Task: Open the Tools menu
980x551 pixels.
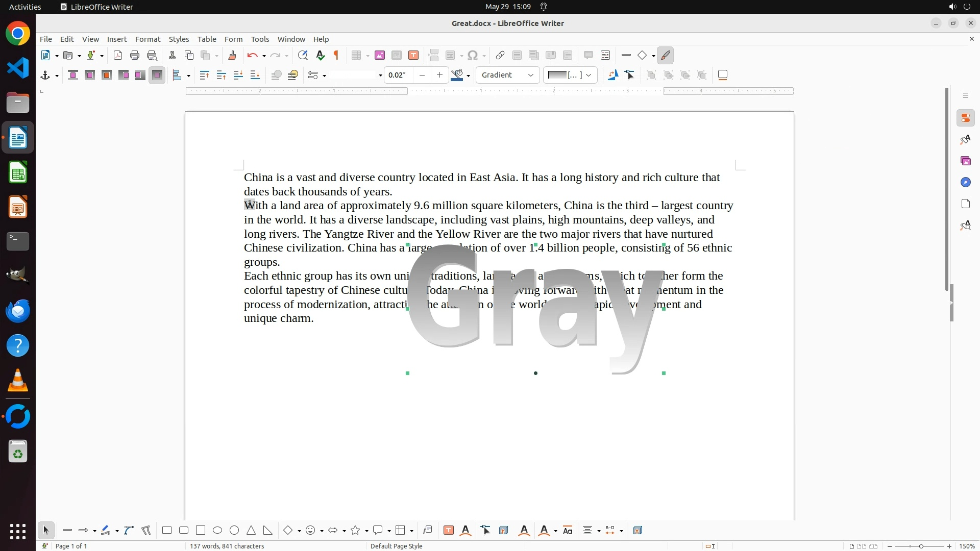Action: [260, 39]
